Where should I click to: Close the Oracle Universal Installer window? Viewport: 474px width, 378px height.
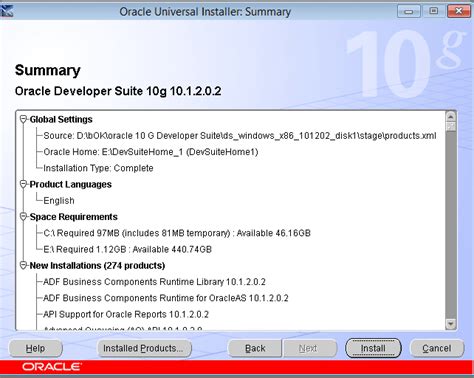459,11
